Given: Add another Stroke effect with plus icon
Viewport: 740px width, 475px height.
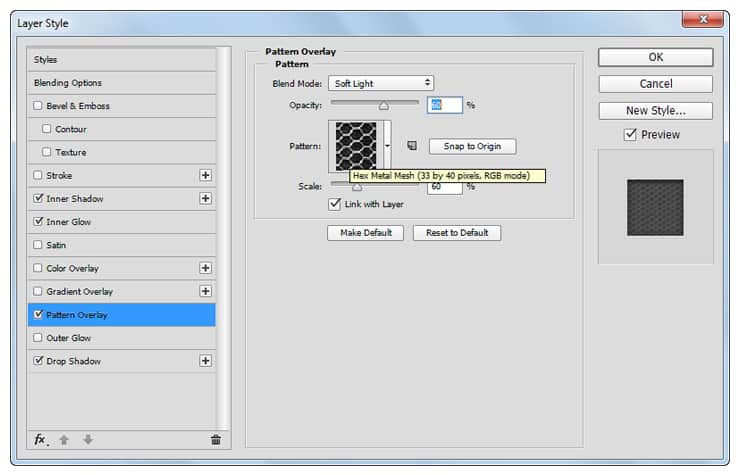Looking at the screenshot, I should 205,175.
